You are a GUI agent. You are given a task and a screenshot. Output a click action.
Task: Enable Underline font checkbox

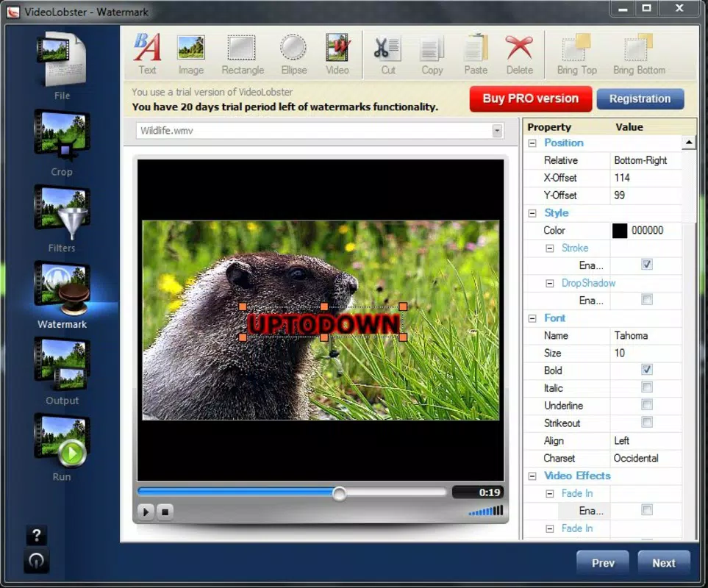pyautogui.click(x=646, y=405)
